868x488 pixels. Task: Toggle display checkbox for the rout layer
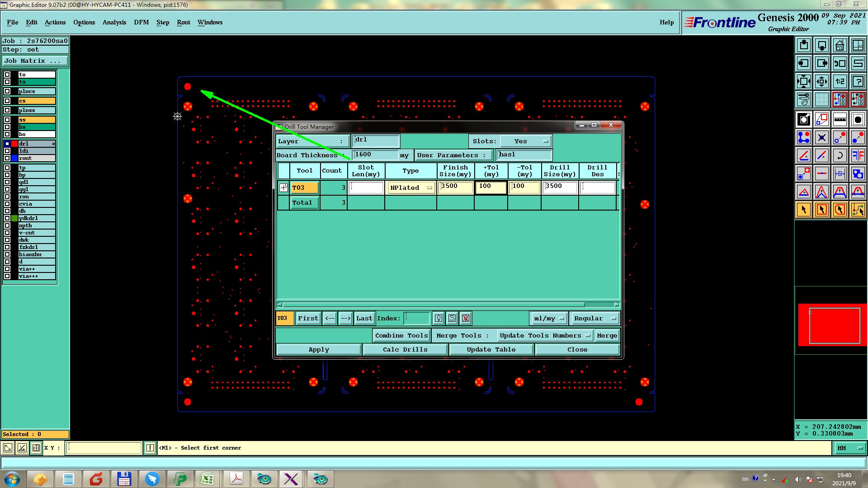[7, 158]
